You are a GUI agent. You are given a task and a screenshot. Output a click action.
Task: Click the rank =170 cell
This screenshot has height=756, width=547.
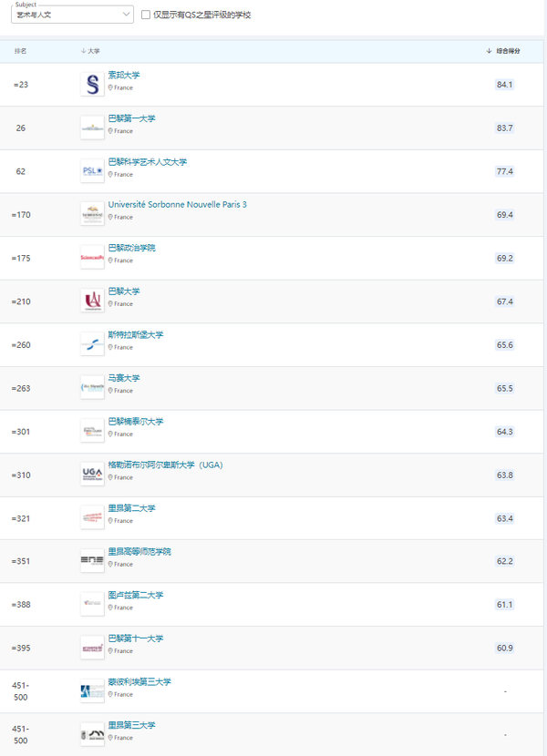tap(21, 215)
